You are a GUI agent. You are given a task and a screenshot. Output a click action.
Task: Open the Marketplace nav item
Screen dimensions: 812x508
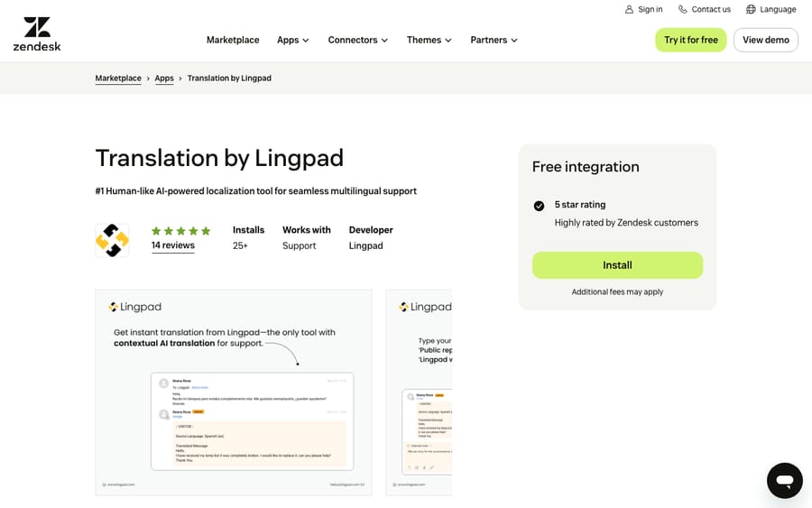233,40
